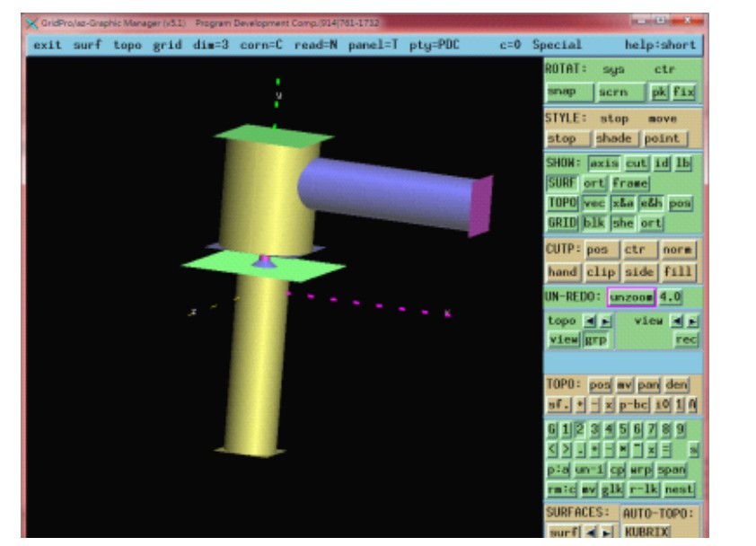This screenshot has width=756, height=546.
Task: Choose the shade style button
Action: click(x=614, y=139)
